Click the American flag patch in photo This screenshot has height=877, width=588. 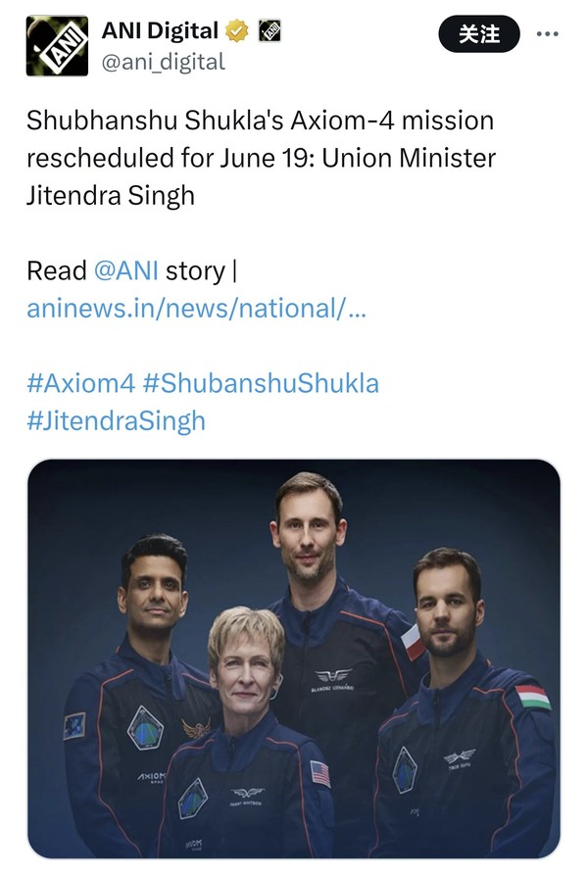pos(320,772)
